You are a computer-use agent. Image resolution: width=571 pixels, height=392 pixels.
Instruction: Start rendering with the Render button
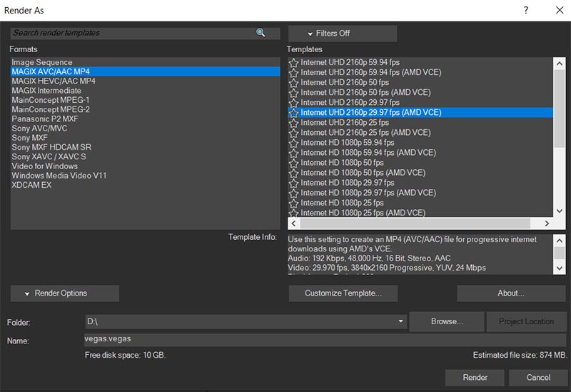[x=475, y=378]
